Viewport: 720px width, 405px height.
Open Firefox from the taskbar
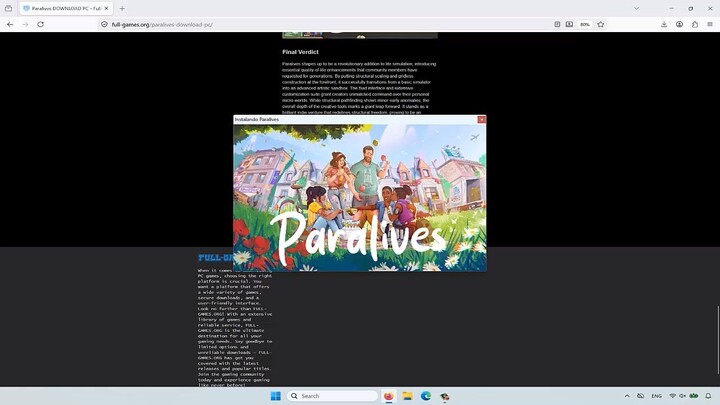click(x=388, y=396)
